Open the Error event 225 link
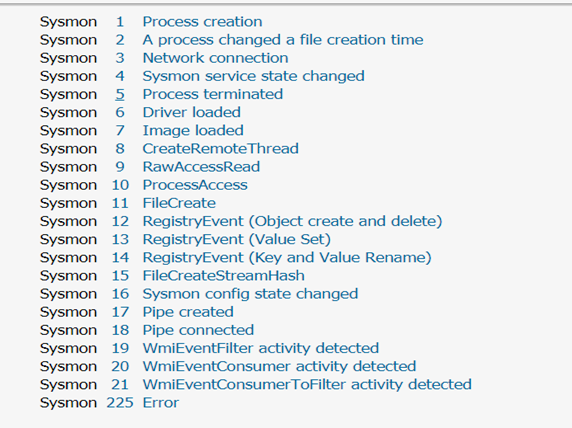Screen dimensions: 572x428 click(161, 402)
